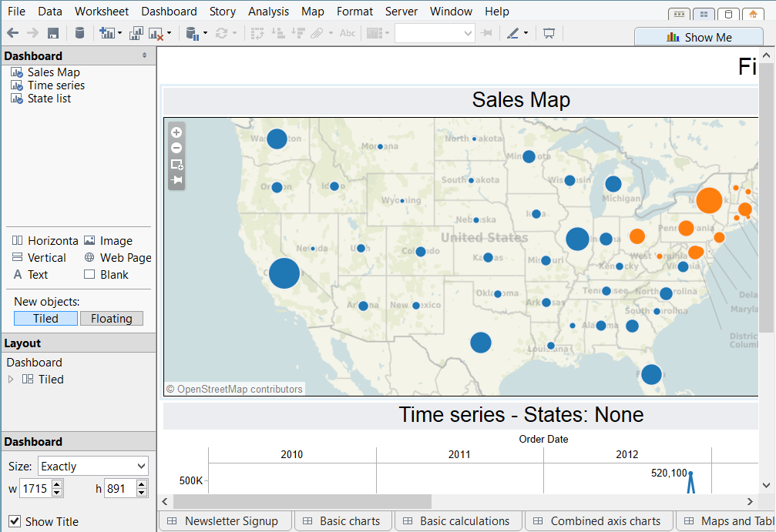Screen dimensions: 776x532
Task: Open the empty toolbar fit dropdown
Action: (435, 33)
